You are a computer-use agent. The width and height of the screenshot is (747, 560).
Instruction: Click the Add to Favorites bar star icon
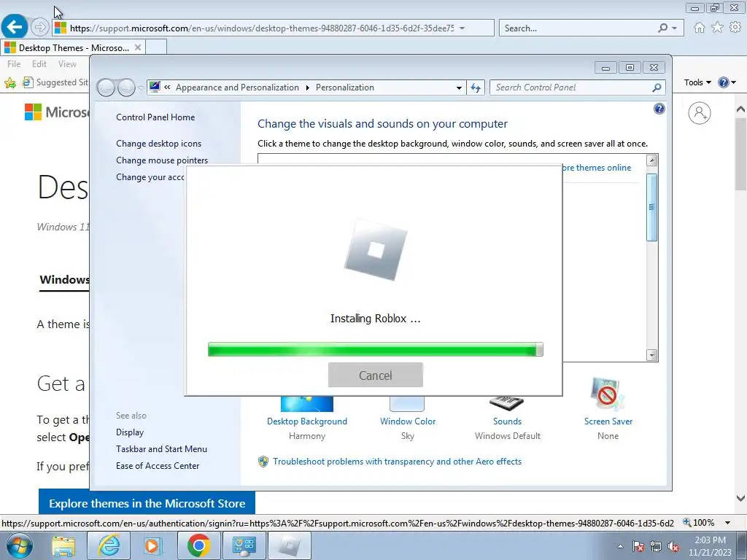coord(10,83)
